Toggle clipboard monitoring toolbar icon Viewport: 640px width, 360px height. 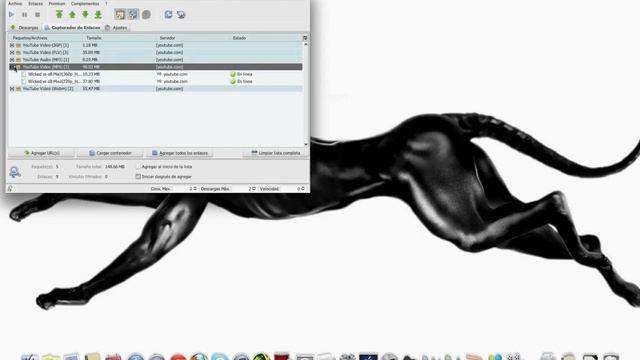point(120,15)
